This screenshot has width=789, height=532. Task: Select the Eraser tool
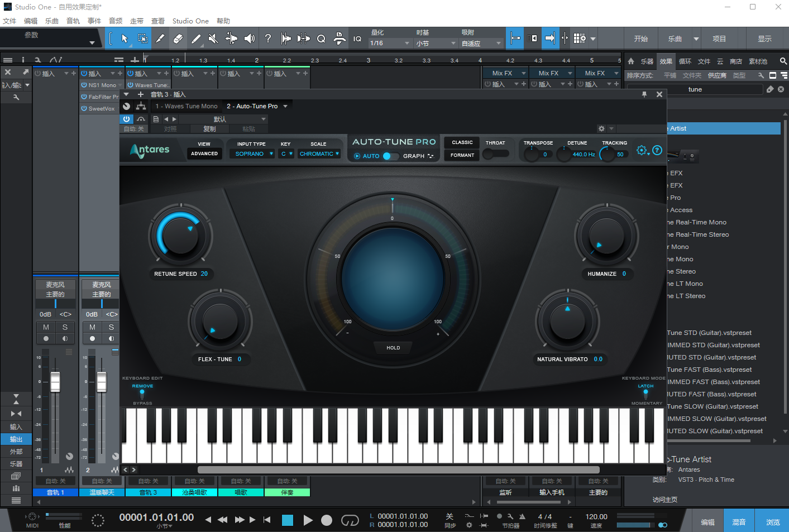coord(178,39)
